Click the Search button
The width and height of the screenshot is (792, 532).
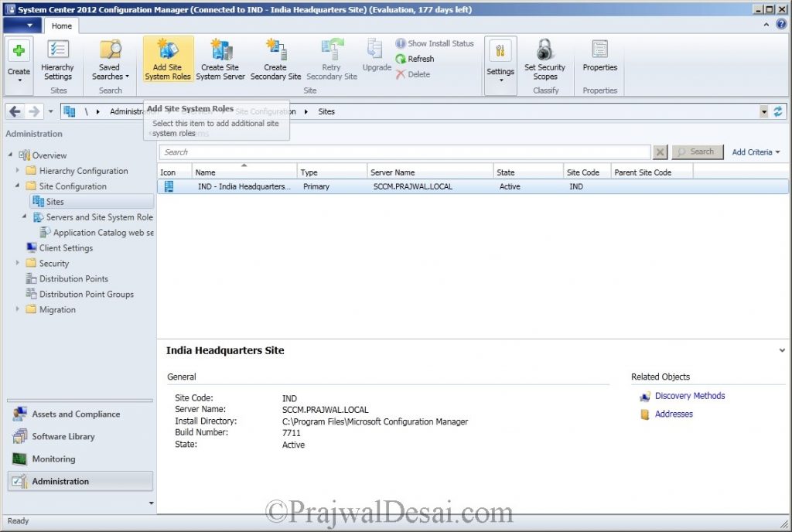click(697, 152)
